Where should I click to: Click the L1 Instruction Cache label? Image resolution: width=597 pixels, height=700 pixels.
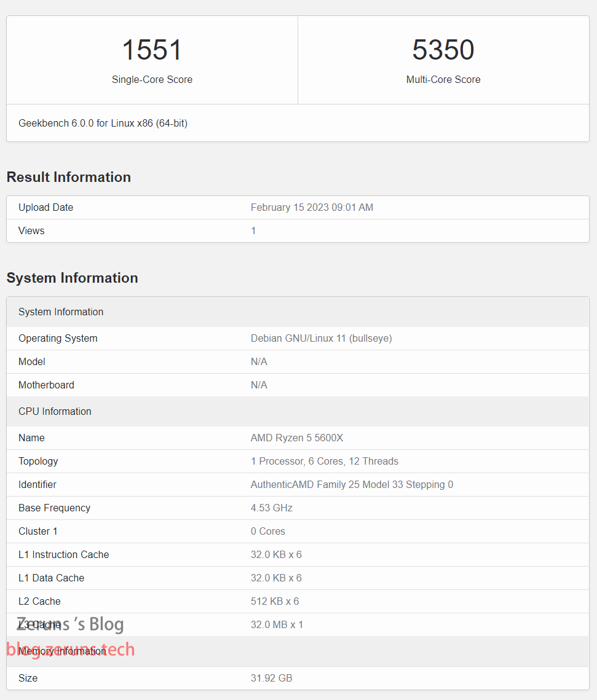click(x=63, y=555)
